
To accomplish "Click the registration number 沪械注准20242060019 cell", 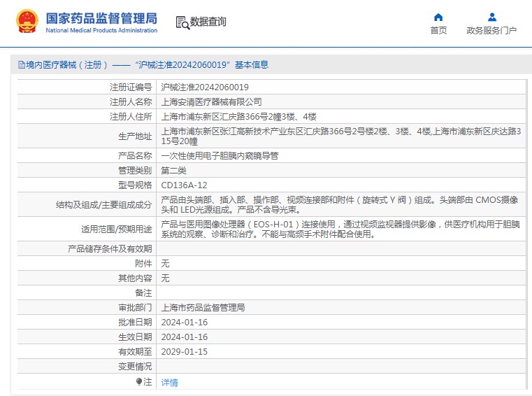I will [205, 87].
